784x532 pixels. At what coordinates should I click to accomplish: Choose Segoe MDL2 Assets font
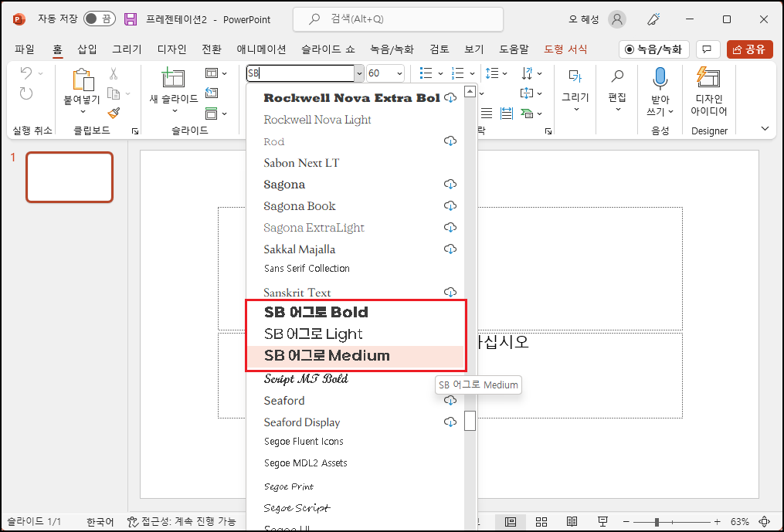tap(356, 463)
